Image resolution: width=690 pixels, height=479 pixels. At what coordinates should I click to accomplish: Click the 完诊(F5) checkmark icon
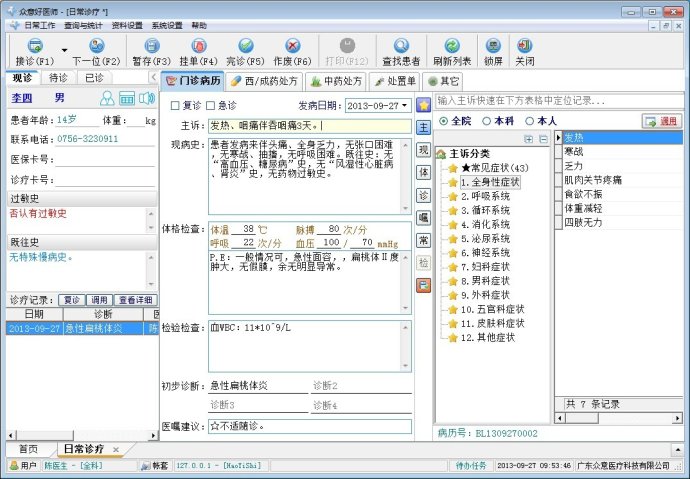point(246,46)
